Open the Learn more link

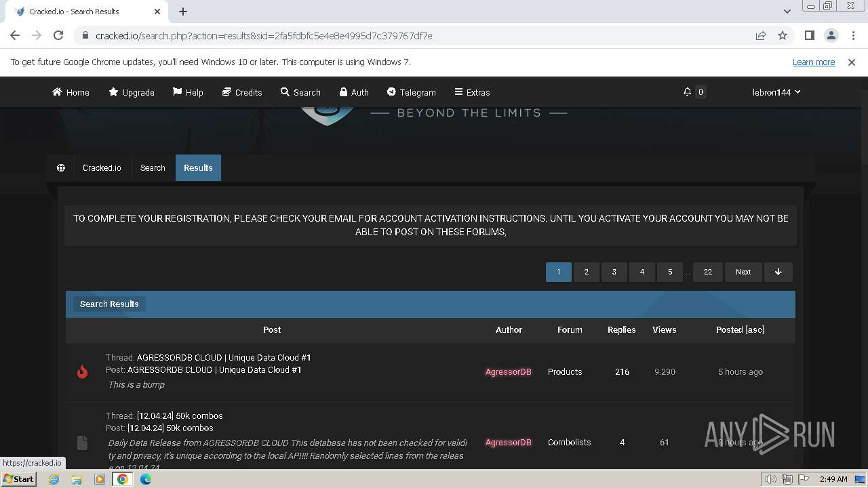coord(814,62)
